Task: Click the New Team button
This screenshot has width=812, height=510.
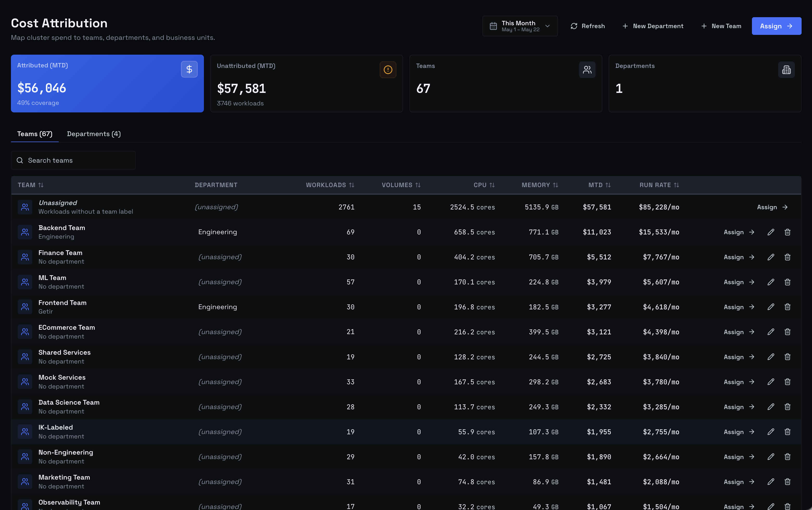Action: (x=721, y=26)
